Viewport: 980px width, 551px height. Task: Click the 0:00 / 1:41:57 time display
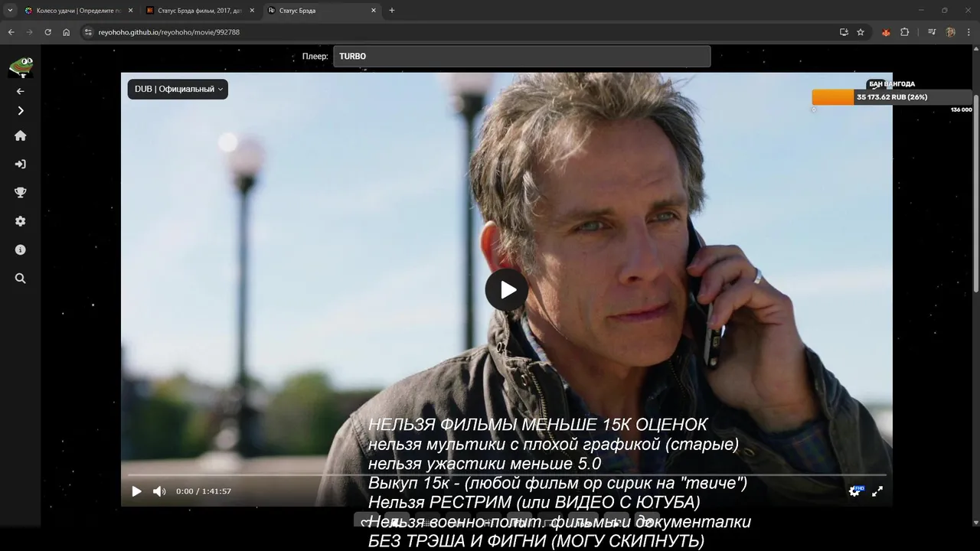coord(204,491)
